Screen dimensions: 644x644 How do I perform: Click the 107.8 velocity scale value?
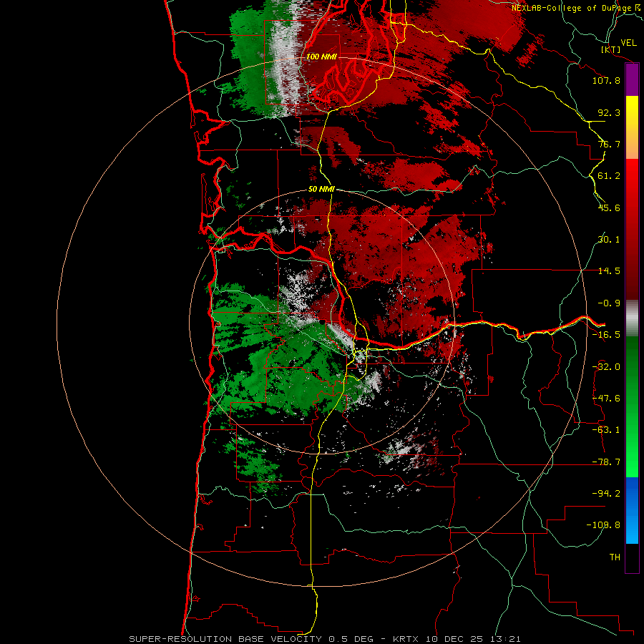coord(606,80)
